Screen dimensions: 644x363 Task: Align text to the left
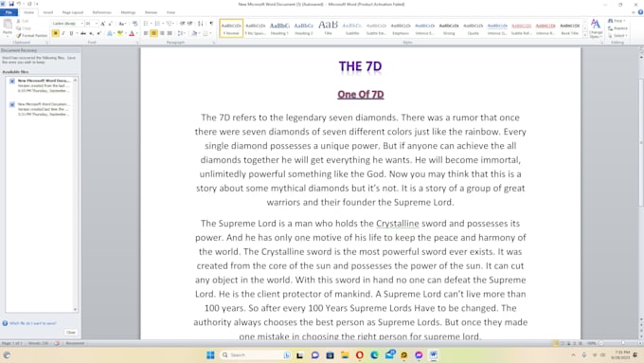click(146, 33)
